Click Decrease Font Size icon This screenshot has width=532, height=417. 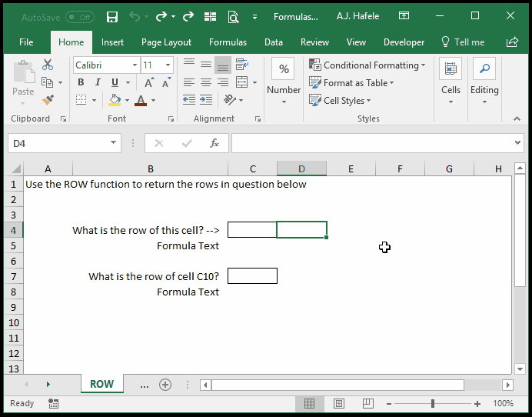(166, 82)
